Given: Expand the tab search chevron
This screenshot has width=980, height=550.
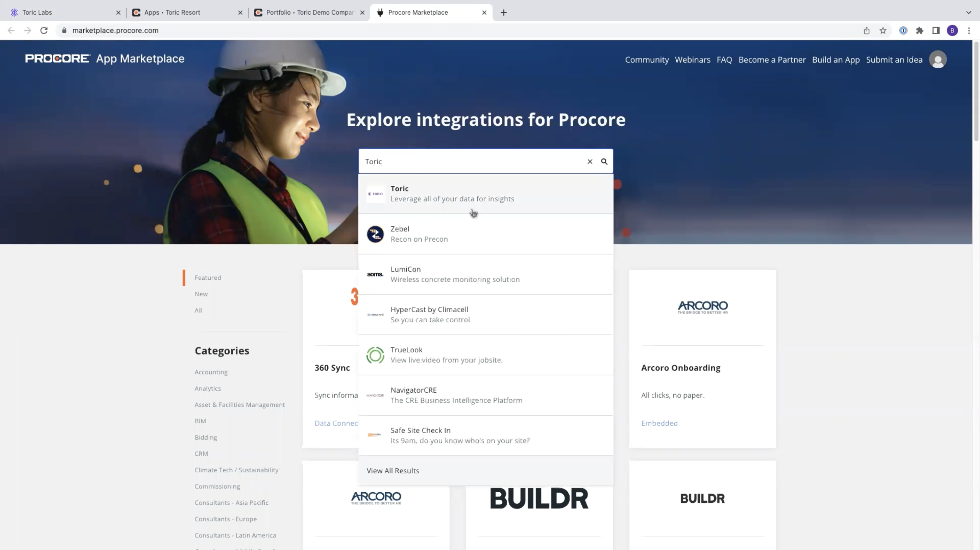Looking at the screenshot, I should [x=968, y=13].
